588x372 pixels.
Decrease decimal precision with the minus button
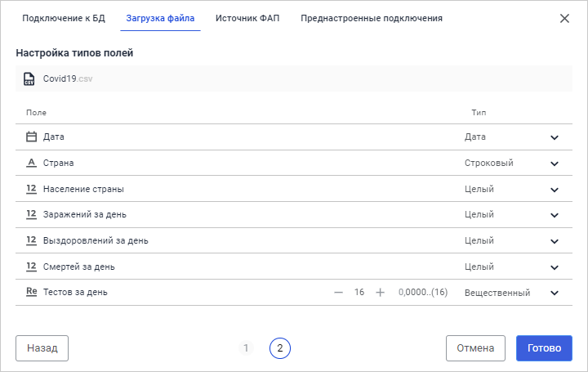pyautogui.click(x=339, y=293)
